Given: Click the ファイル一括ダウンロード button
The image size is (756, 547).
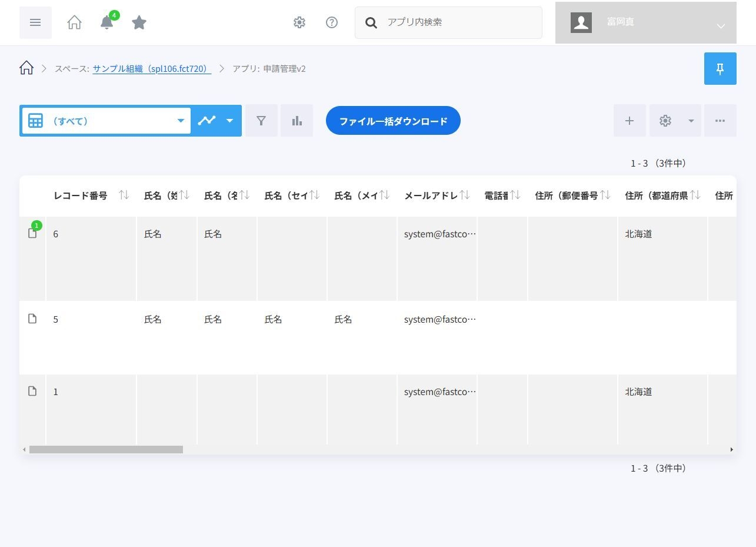Looking at the screenshot, I should point(393,121).
